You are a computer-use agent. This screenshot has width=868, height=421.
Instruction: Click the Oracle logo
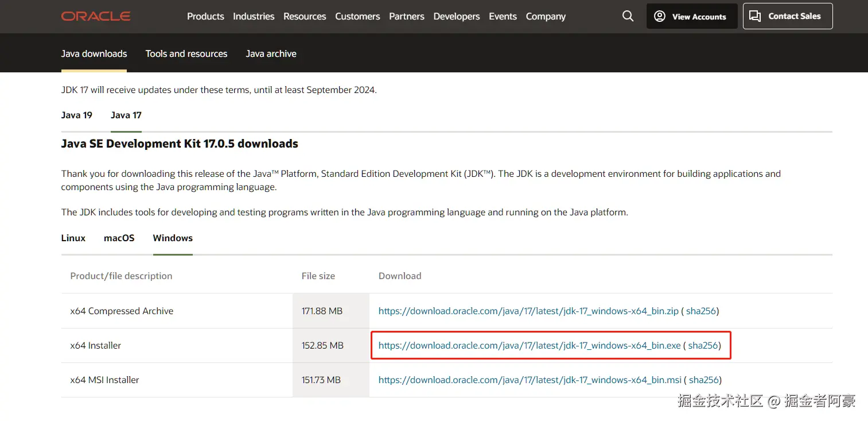tap(96, 16)
